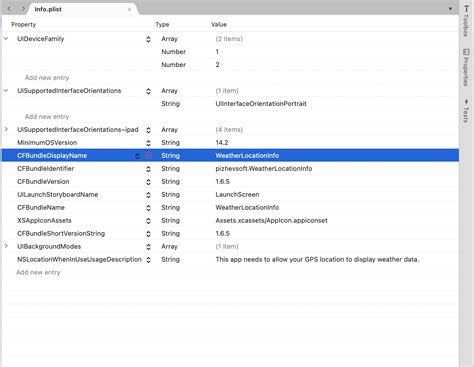Open key stepper for MinimumOSVersion
The width and height of the screenshot is (474, 367).
(x=148, y=143)
